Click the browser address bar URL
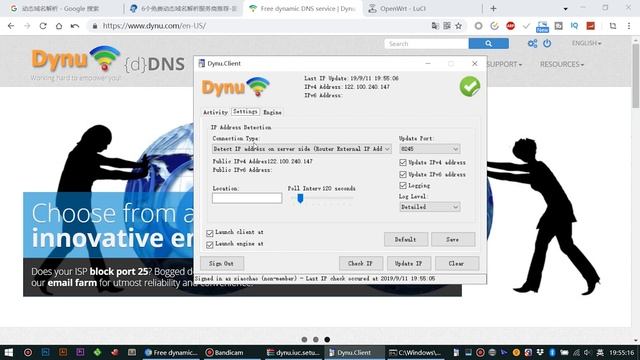640x360 pixels. pos(154,26)
